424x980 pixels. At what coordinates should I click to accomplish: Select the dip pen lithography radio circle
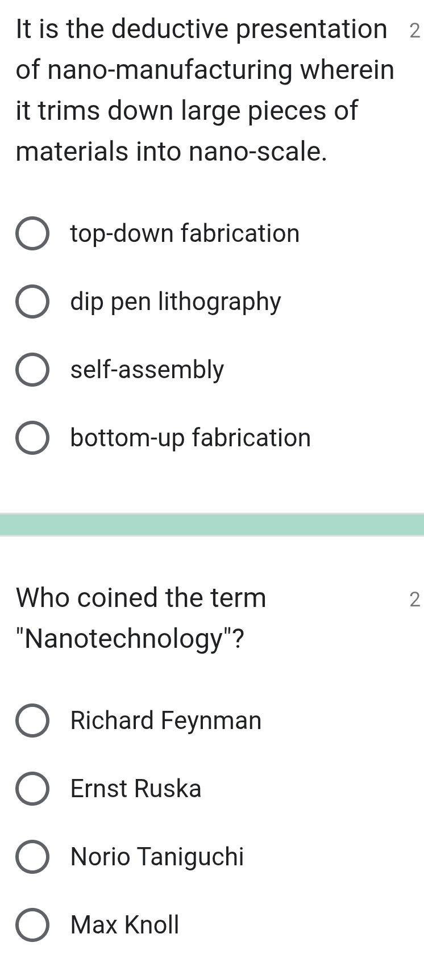point(32,301)
